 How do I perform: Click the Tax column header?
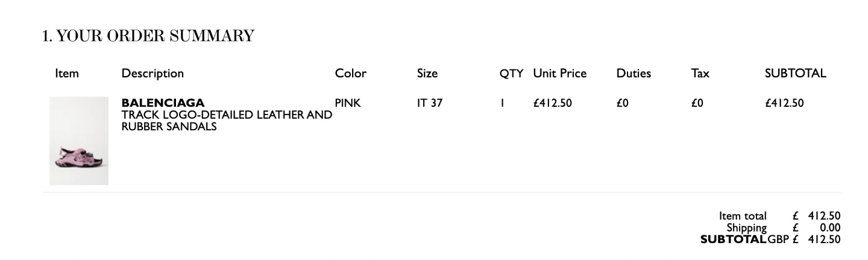coord(700,74)
